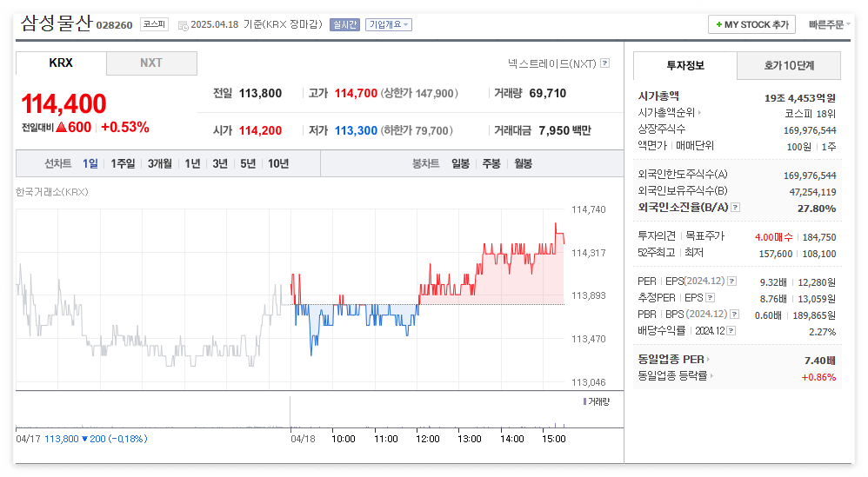Click the MY STOCK 추가 button
This screenshot has width=868, height=477.
coord(751,25)
